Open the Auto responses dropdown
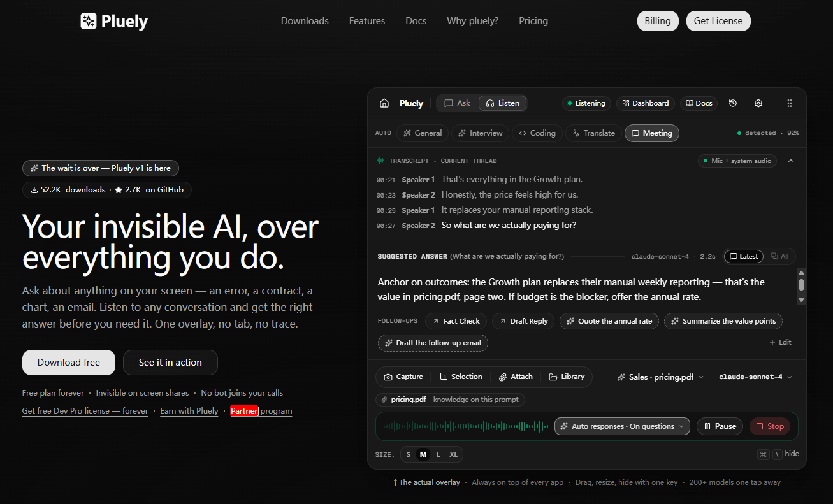The image size is (833, 504). (622, 426)
